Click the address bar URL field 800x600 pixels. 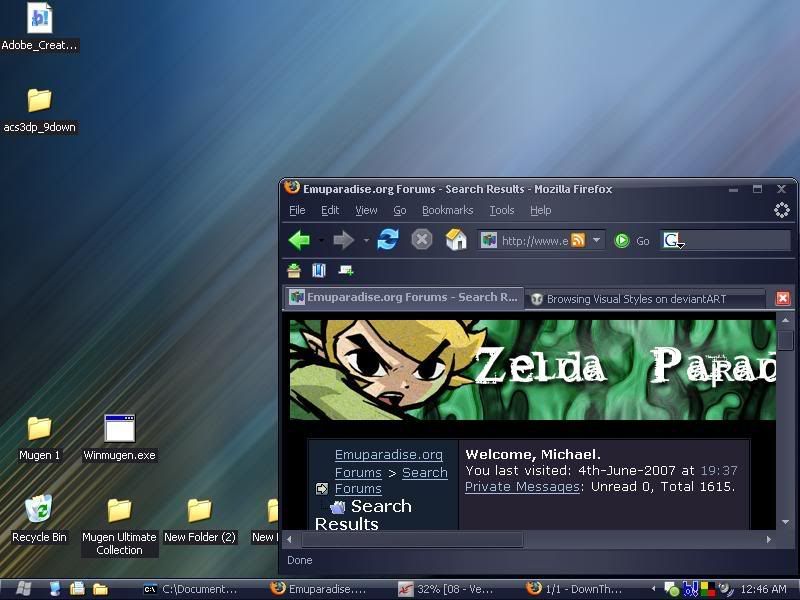tap(535, 241)
